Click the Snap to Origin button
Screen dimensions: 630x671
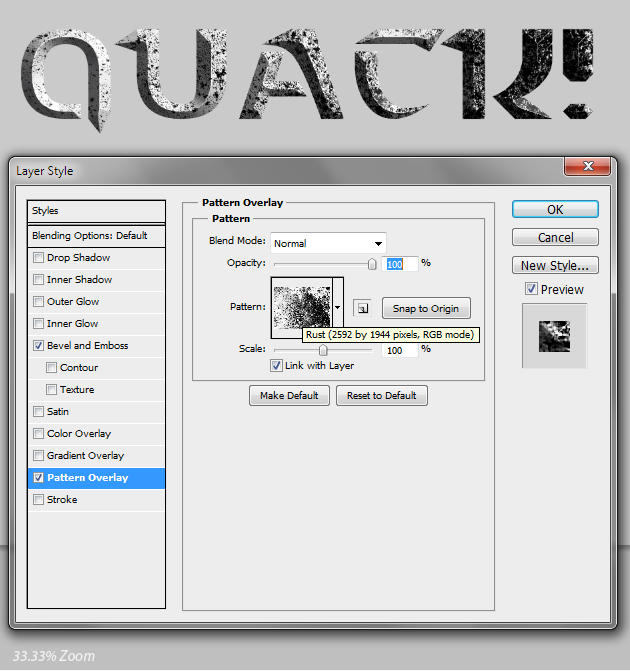pos(426,309)
